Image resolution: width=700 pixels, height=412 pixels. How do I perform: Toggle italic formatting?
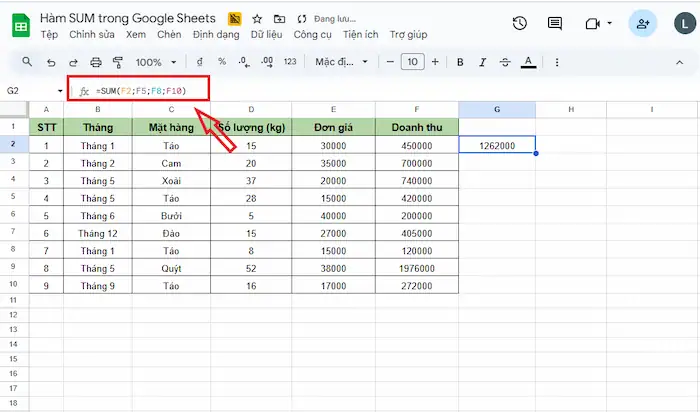(482, 62)
